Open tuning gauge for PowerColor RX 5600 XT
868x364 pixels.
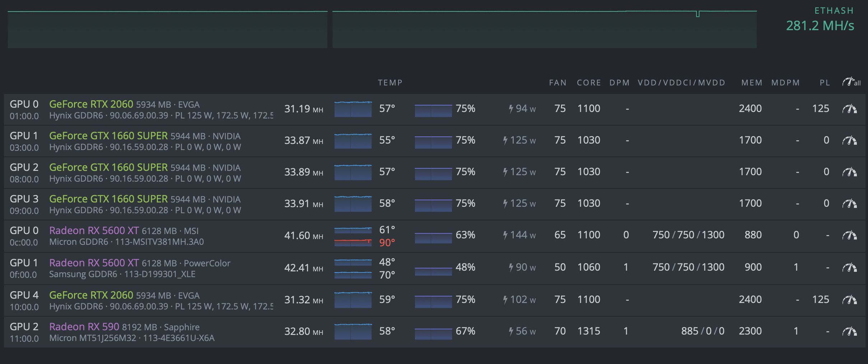(x=849, y=267)
